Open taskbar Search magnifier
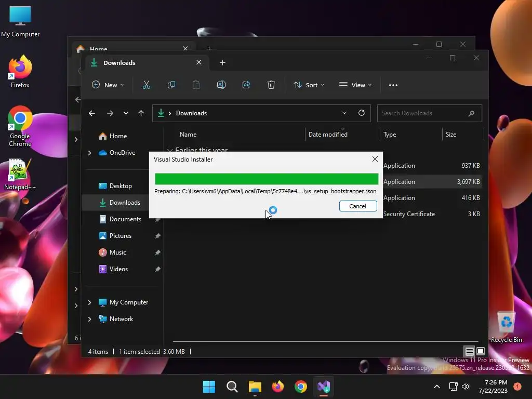Image resolution: width=532 pixels, height=399 pixels. coord(232,387)
